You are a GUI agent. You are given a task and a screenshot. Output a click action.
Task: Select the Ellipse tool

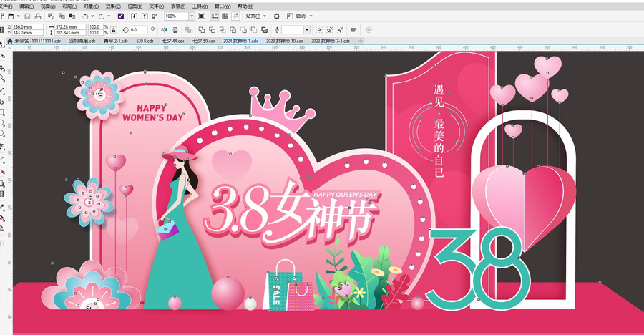pyautogui.click(x=1, y=122)
